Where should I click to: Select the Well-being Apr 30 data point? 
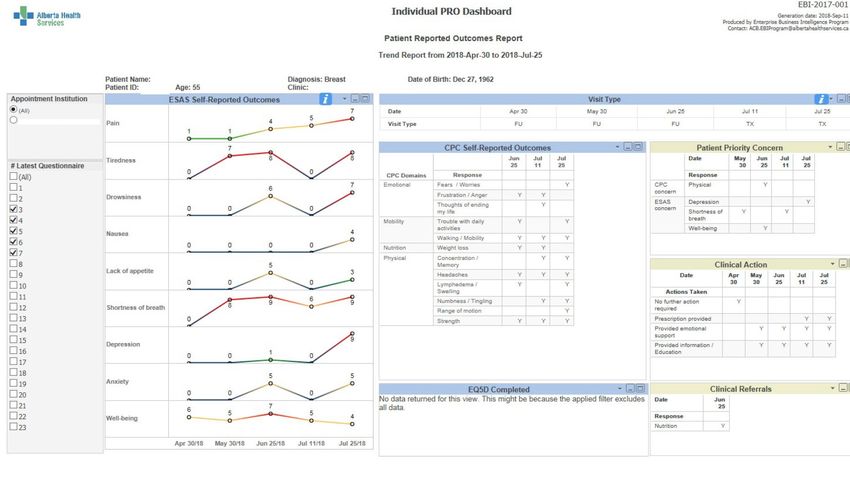(x=189, y=417)
